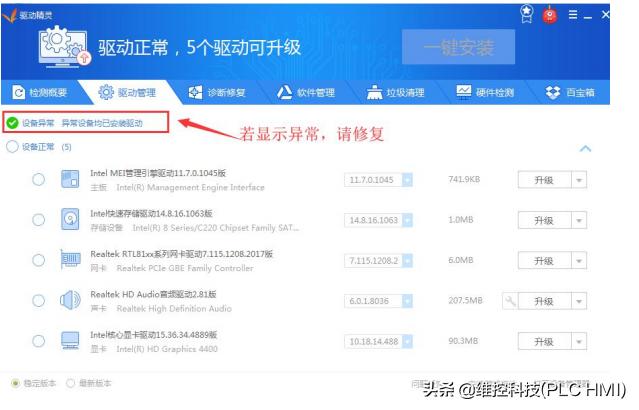Viewport: 639px width, 410px height.
Task: Click the 垃圾清理 broom icon
Action: click(x=374, y=93)
